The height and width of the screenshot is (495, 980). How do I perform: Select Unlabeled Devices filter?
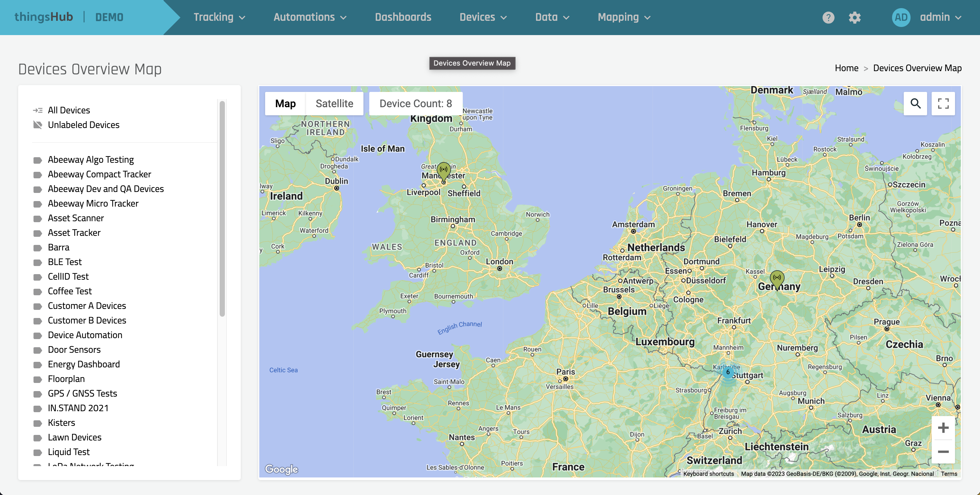coord(83,125)
